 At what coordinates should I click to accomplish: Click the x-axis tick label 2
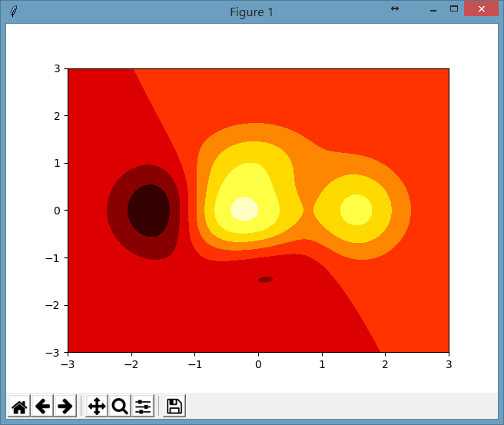click(x=385, y=364)
